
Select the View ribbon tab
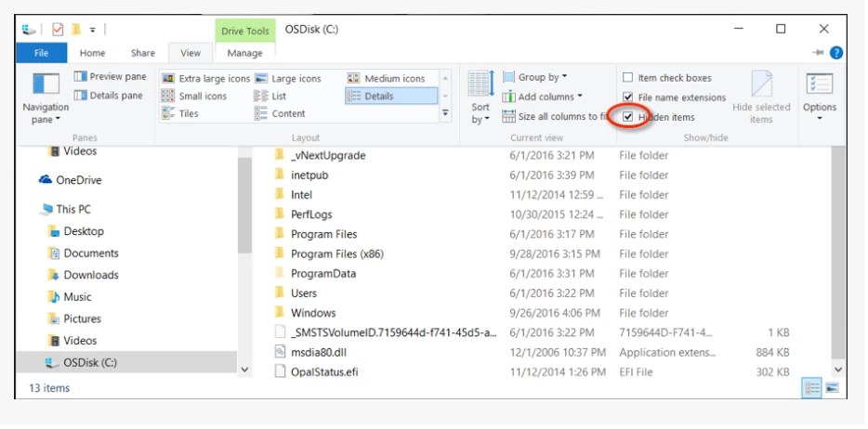point(191,53)
